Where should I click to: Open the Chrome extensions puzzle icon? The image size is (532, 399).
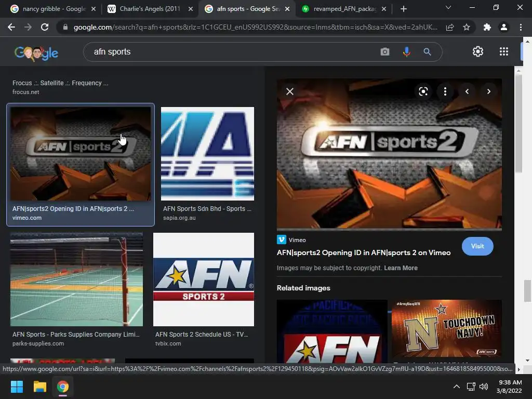(487, 27)
